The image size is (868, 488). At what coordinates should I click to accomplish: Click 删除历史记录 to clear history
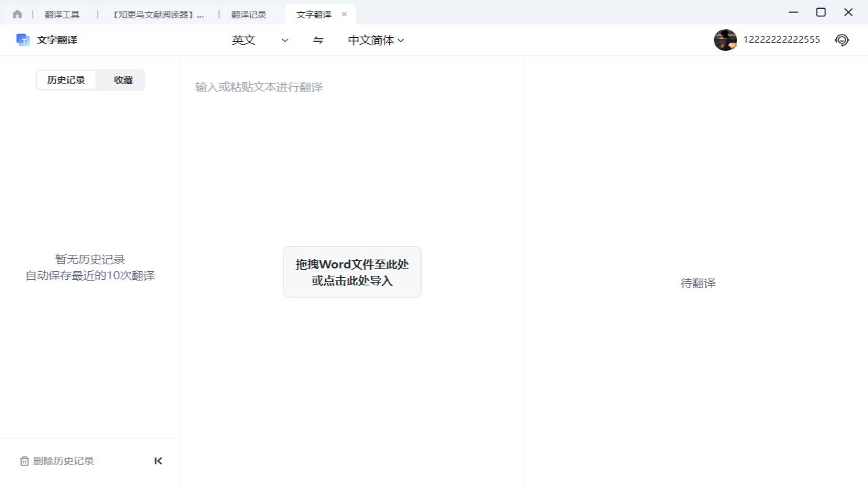pos(62,461)
